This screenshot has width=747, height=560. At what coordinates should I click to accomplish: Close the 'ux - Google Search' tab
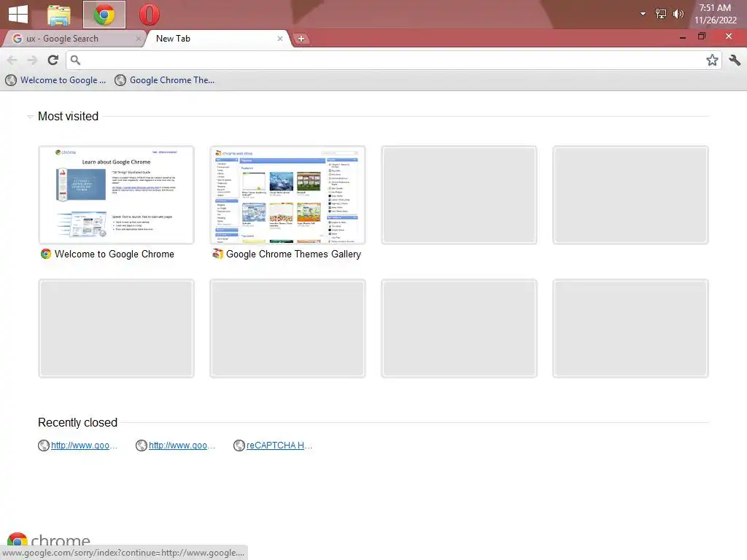click(138, 39)
